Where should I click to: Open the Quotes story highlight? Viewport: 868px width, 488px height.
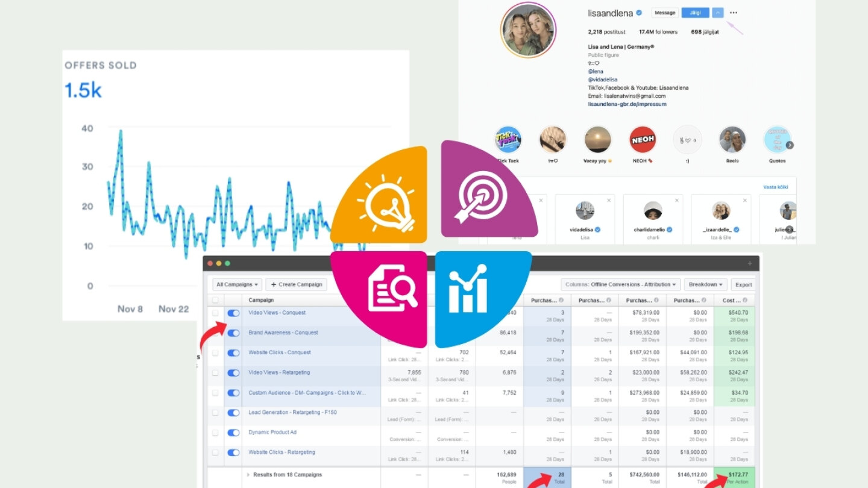[778, 140]
